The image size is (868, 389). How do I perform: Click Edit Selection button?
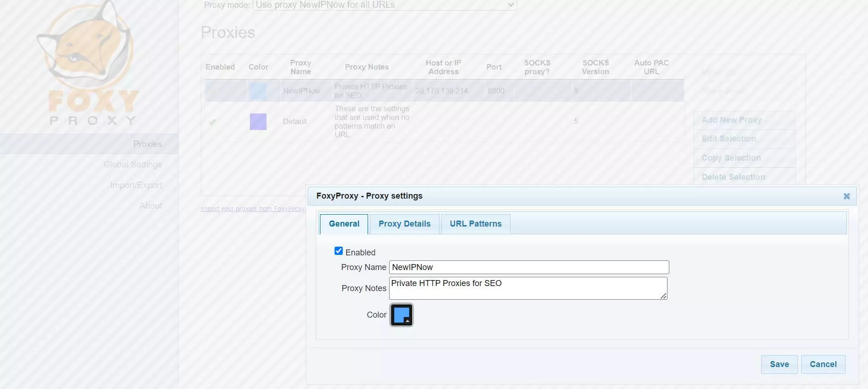pos(744,139)
